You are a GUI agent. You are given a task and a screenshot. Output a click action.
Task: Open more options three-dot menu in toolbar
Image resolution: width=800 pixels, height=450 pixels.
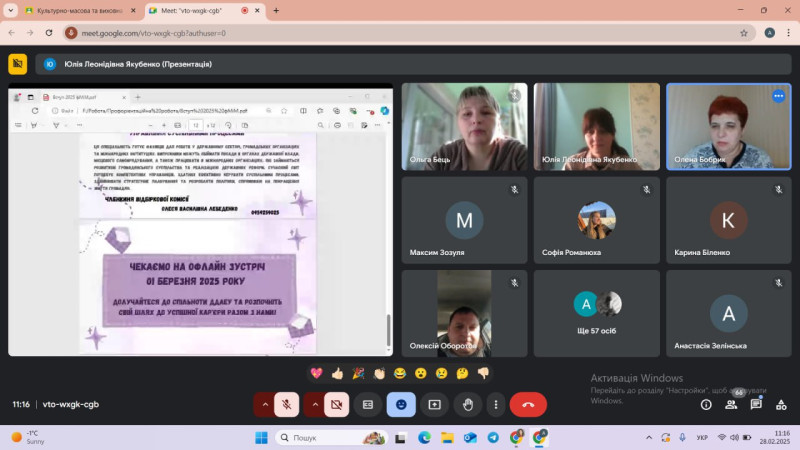click(495, 404)
